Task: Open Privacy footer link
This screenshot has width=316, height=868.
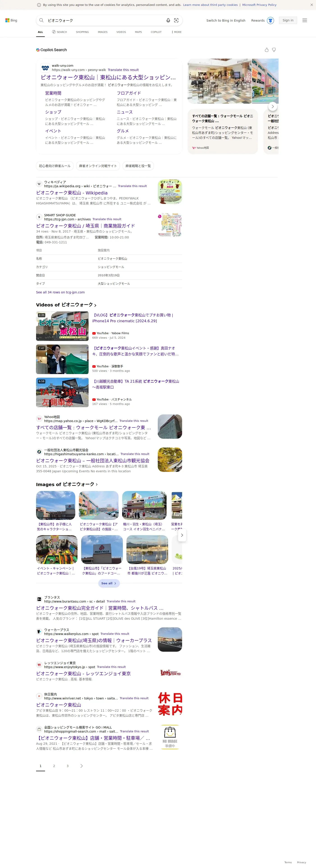Action: (x=302, y=862)
